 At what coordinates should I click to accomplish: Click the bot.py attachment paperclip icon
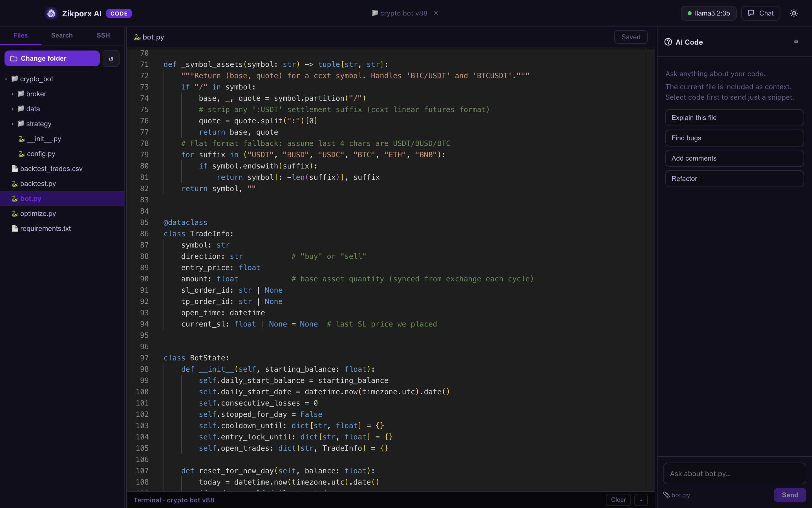point(667,495)
